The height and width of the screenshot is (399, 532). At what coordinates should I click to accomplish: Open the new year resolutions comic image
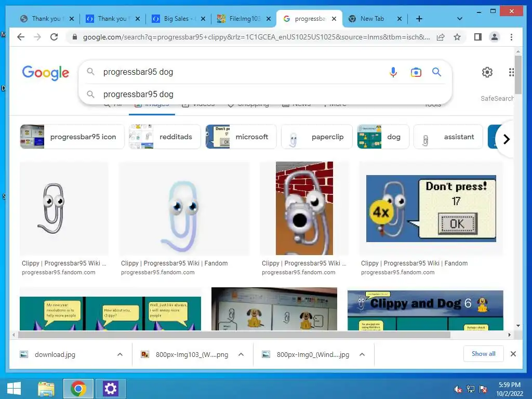pos(110,313)
